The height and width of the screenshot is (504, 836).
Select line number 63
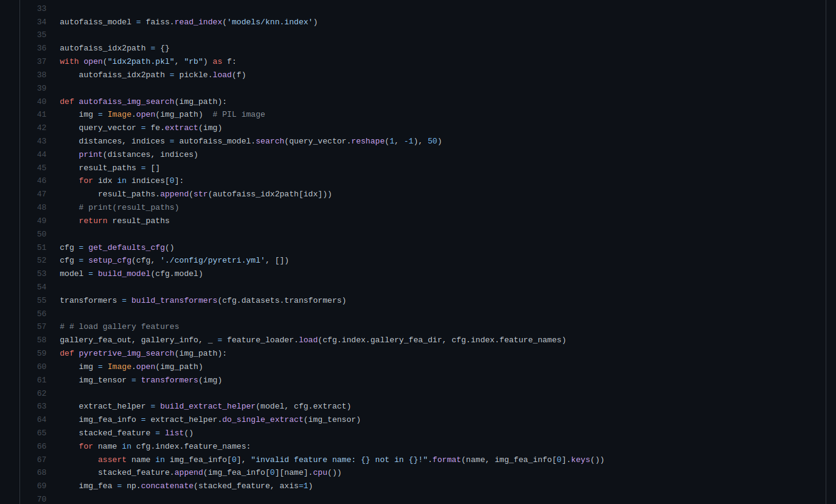click(41, 406)
